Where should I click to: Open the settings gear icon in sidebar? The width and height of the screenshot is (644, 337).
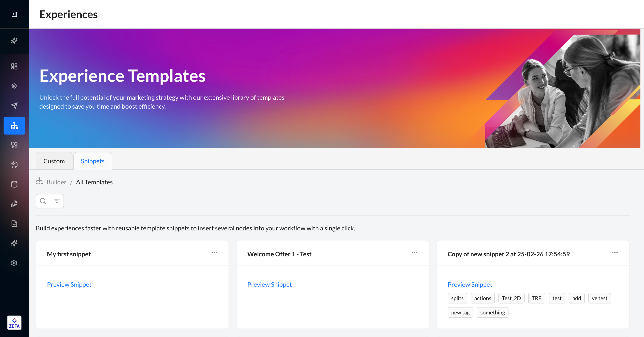point(14,263)
